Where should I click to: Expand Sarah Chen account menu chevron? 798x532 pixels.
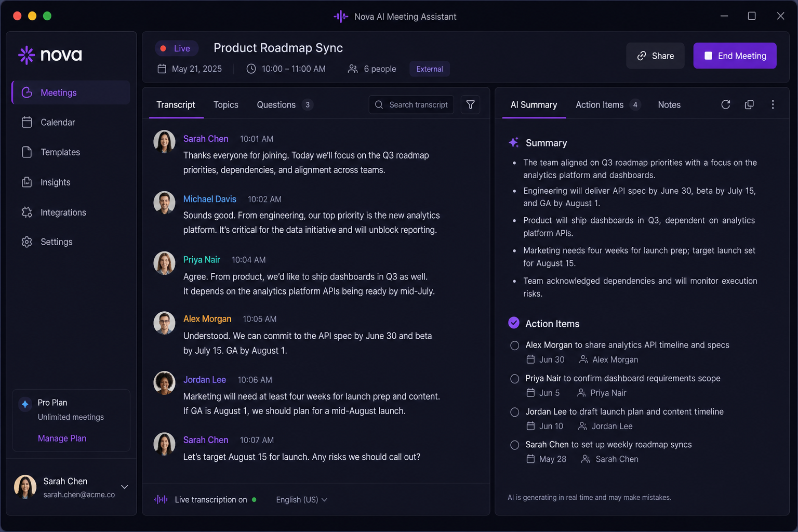tap(125, 487)
